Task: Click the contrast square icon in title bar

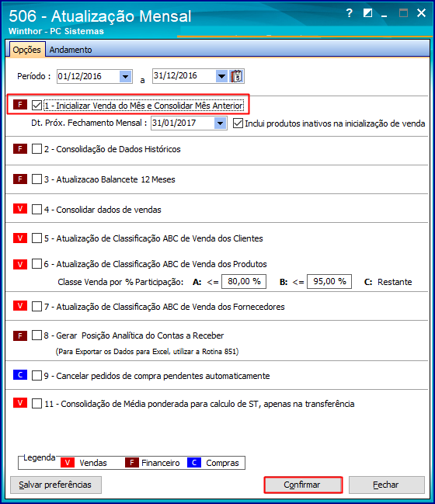Action: pyautogui.click(x=367, y=13)
